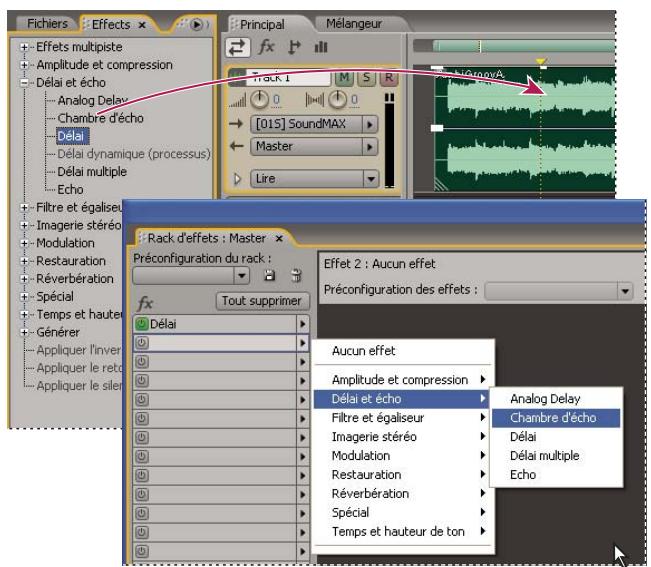The image size is (651, 567).
Task: Click the fx power icon in rack
Action: pos(145,303)
